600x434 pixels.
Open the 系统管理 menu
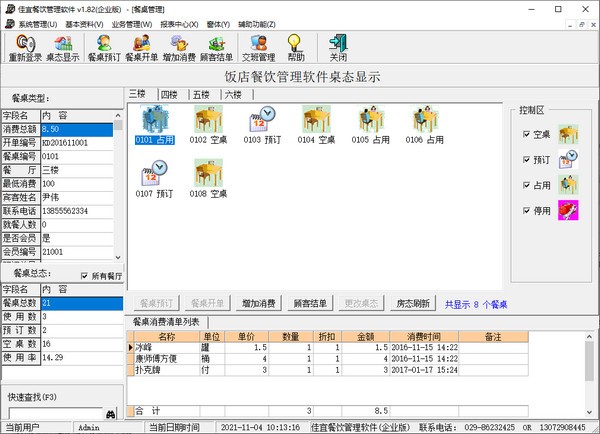pyautogui.click(x=35, y=23)
